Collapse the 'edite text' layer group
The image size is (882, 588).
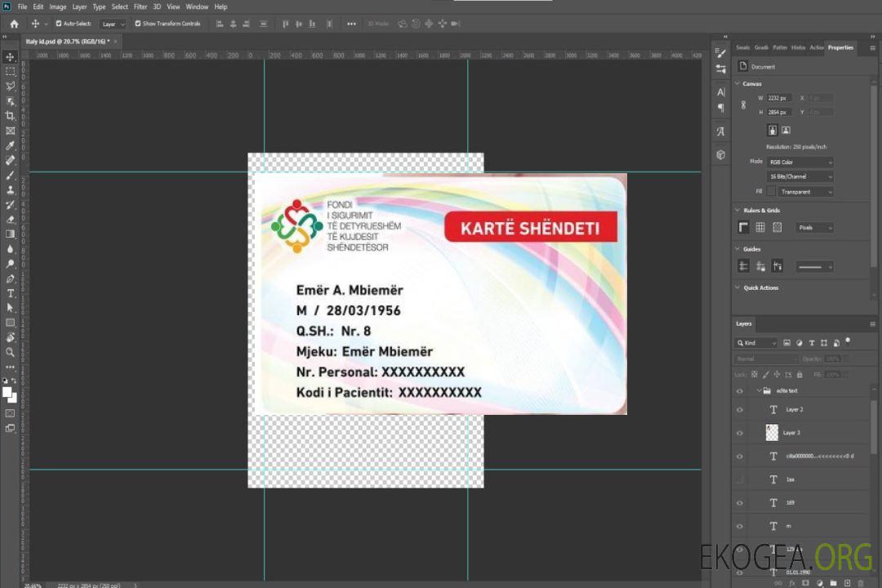coord(757,391)
